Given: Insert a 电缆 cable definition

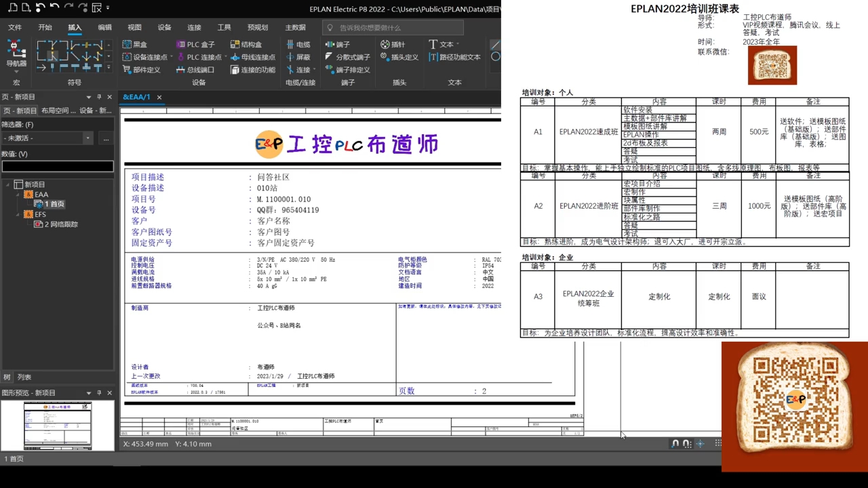Looking at the screenshot, I should [298, 44].
